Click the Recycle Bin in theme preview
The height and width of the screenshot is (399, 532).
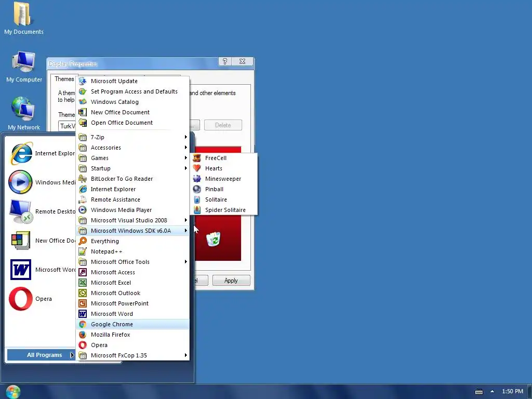[x=214, y=239]
